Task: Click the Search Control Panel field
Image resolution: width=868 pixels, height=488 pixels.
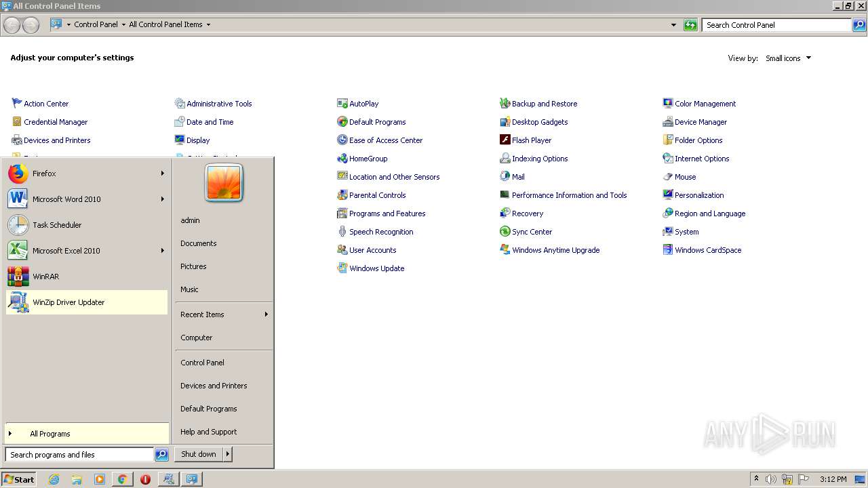Action: [x=776, y=25]
